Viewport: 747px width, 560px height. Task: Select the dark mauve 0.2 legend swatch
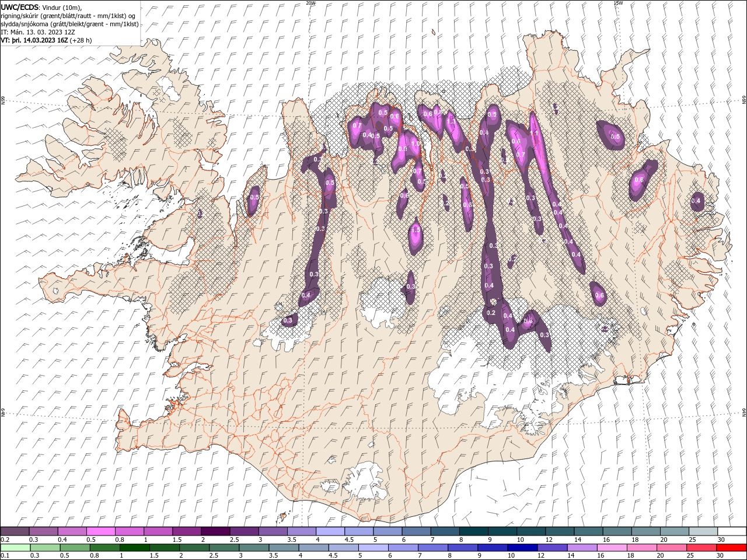(x=15, y=531)
